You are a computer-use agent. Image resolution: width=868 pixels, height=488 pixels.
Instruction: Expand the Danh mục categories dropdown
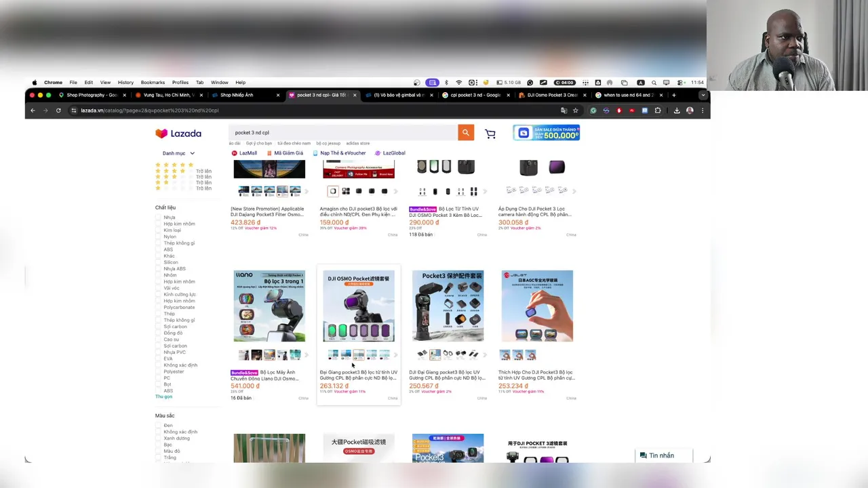tap(178, 154)
